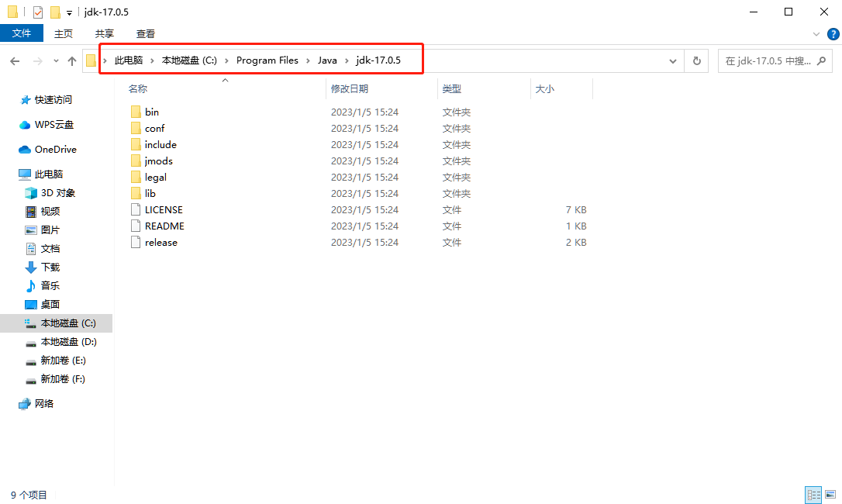Select the release file icon
Image resolution: width=842 pixels, height=504 pixels.
136,243
